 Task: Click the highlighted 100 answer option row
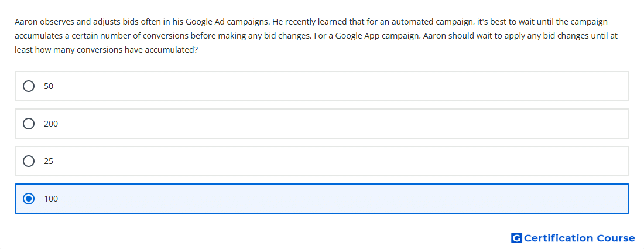pos(322,199)
